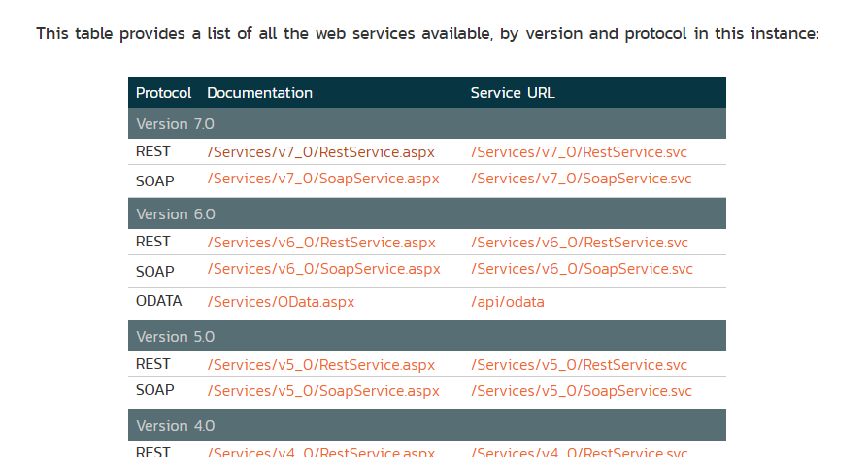
Task: Click the v5_0 SoapService.aspx documentation link
Action: (323, 391)
